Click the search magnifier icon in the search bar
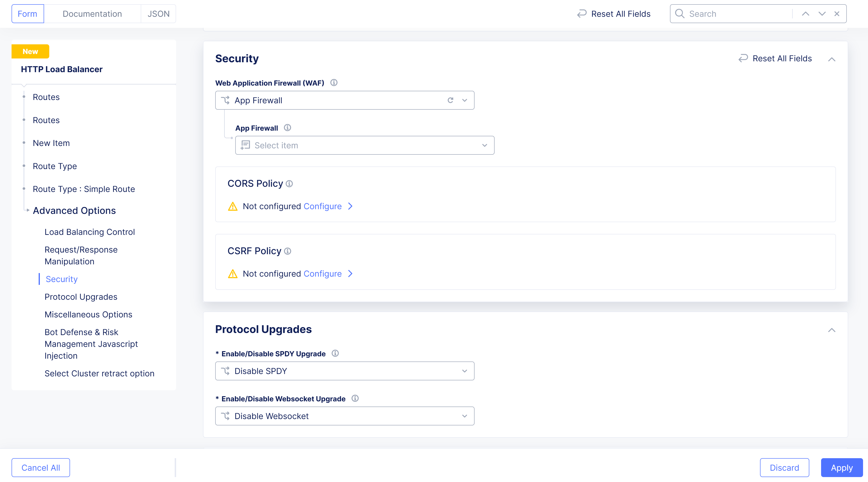Viewport: 868px width, 482px height. tap(680, 13)
